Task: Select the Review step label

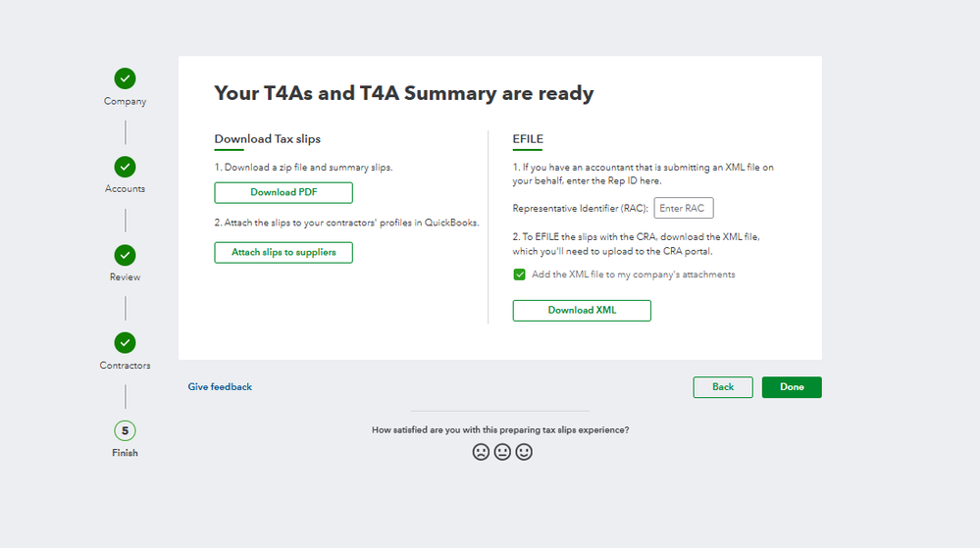Action: [126, 276]
